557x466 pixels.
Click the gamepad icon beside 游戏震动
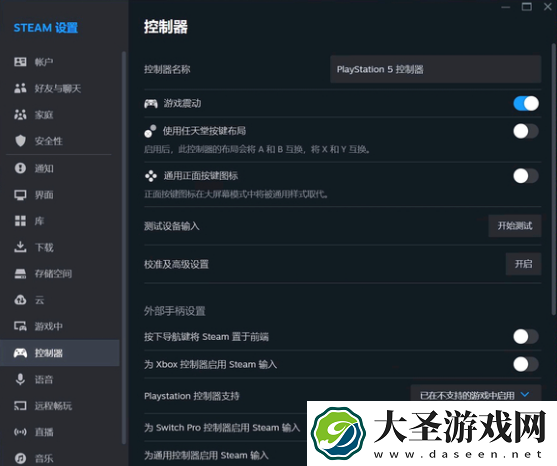[151, 103]
